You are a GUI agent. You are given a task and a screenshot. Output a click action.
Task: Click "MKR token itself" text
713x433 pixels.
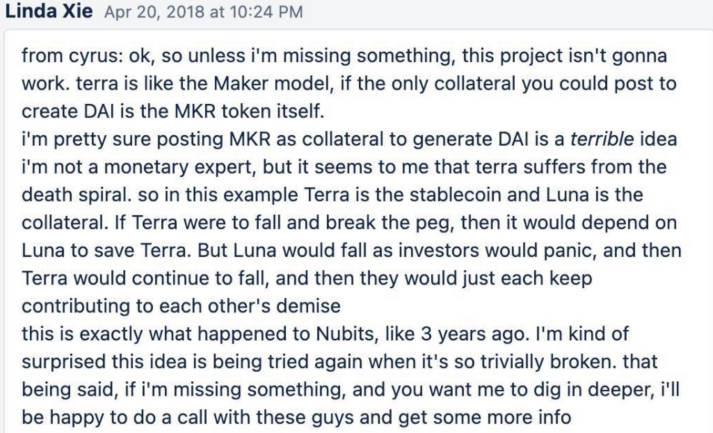250,111
